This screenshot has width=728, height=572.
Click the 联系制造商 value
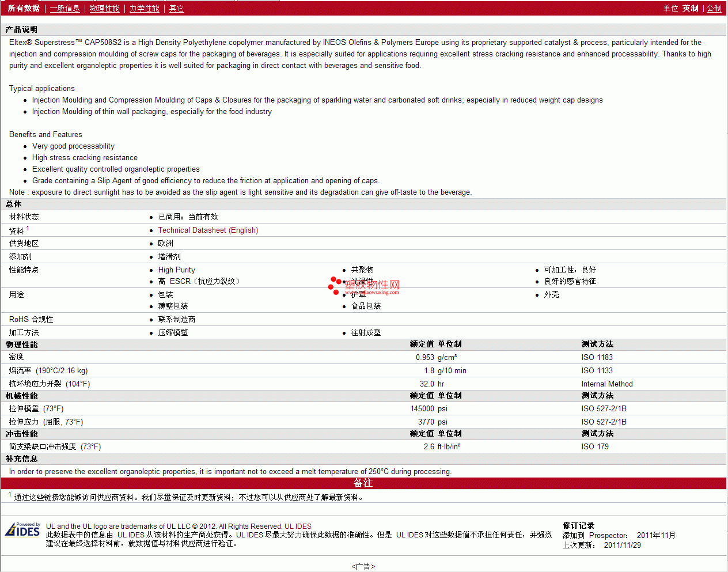[x=177, y=319]
